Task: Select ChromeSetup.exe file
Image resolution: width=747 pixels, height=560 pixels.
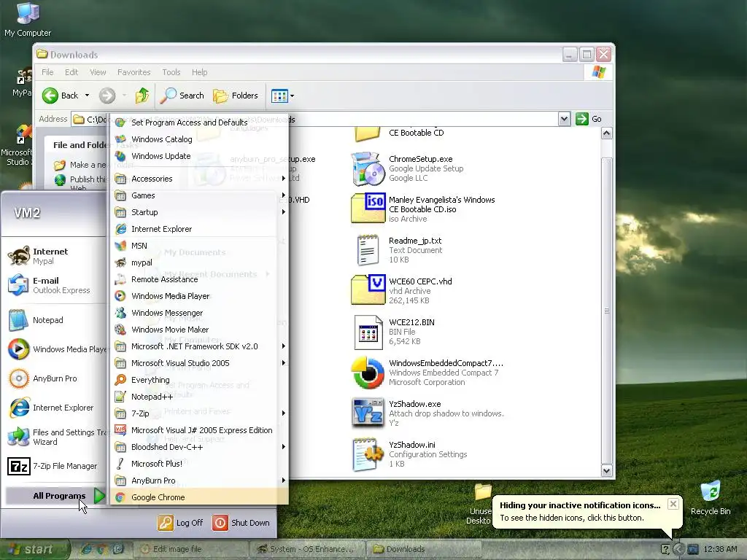Action: [408, 168]
